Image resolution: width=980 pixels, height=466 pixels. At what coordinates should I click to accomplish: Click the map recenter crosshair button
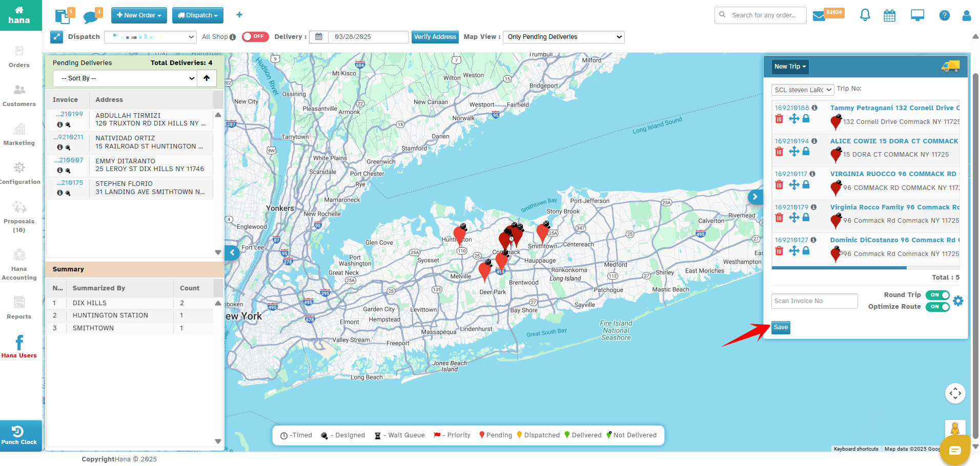click(x=955, y=393)
